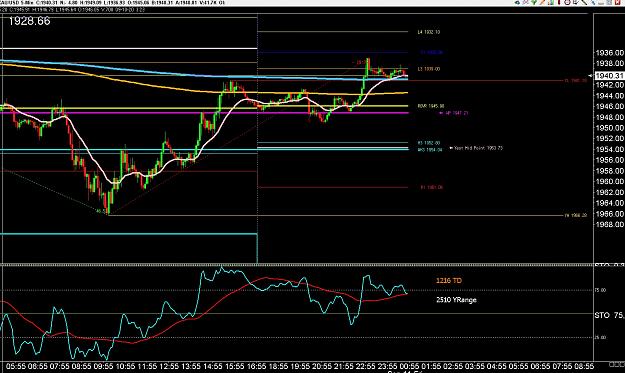Click the red icon at toolbar's far right
The image size is (625, 373).
tap(617, 2)
